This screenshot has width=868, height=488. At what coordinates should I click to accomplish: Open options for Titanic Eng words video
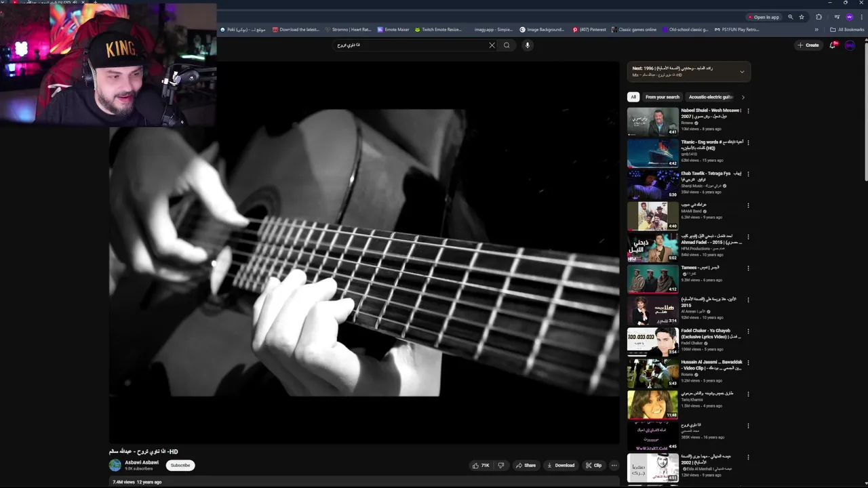[748, 142]
